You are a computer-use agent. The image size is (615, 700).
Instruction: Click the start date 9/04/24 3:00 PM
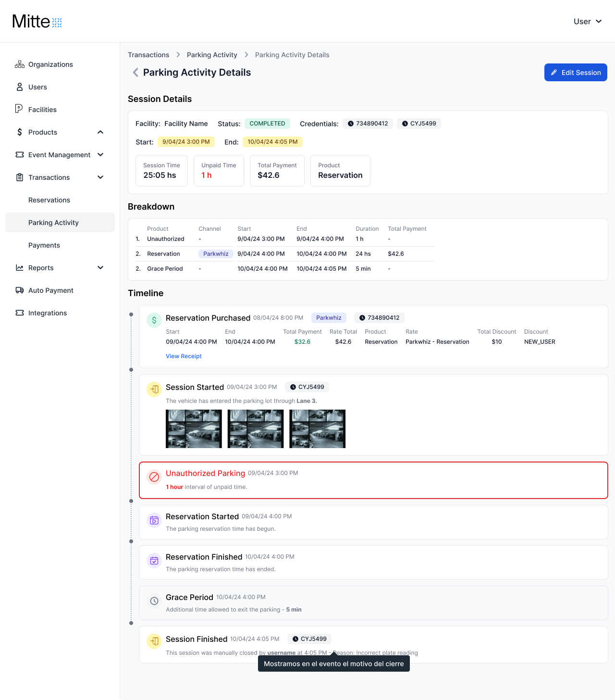[186, 142]
